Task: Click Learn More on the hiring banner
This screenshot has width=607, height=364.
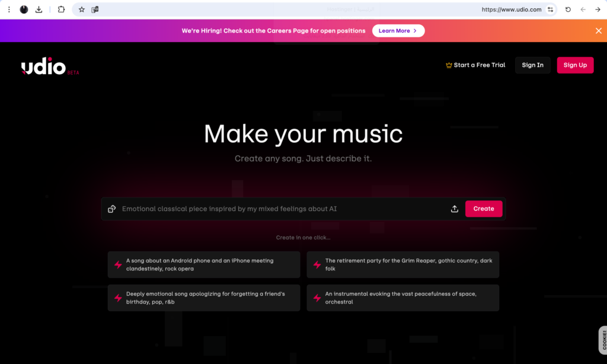Action: (398, 31)
